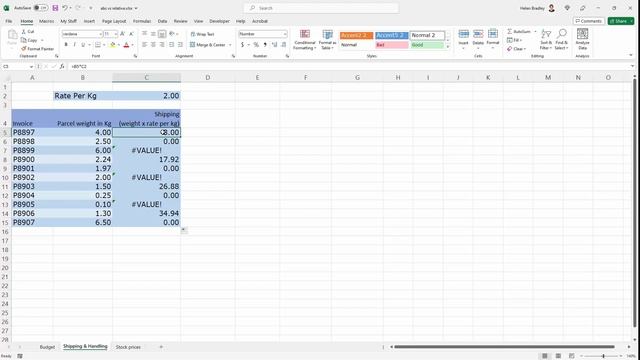Viewport: 640px width, 360px height.
Task: Click the Underline formatting icon
Action: click(x=83, y=45)
